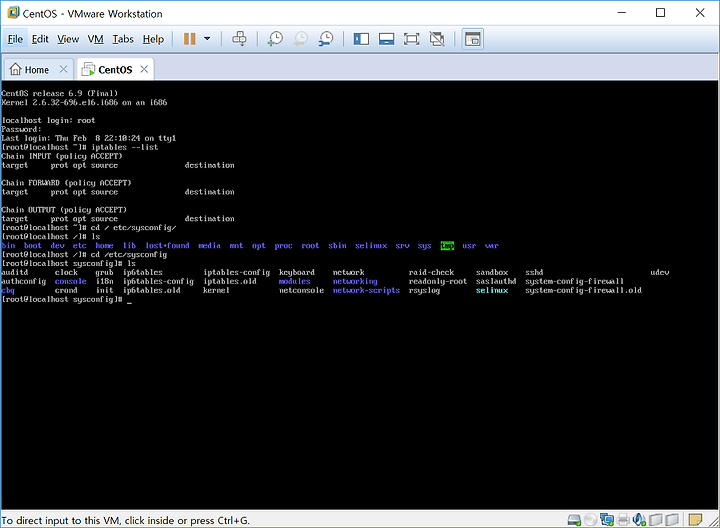Image resolution: width=720 pixels, height=528 pixels.
Task: Revert VM to the previous snapshot
Action: pyautogui.click(x=301, y=39)
